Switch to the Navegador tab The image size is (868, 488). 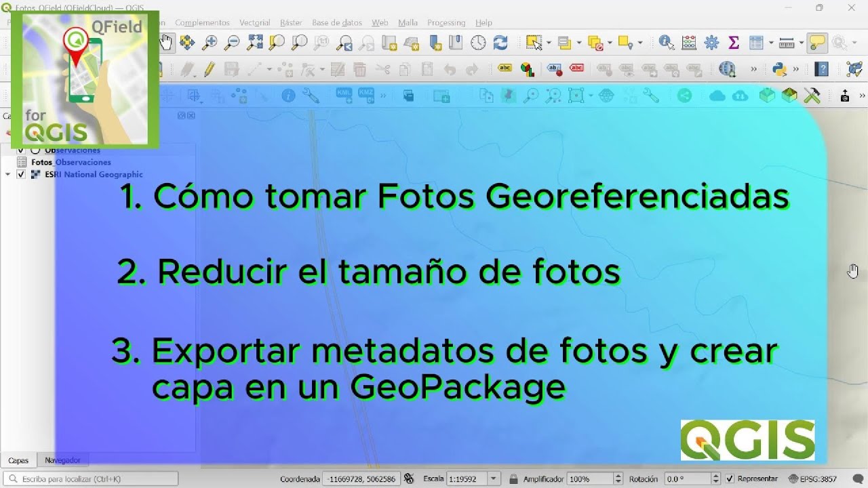point(62,460)
